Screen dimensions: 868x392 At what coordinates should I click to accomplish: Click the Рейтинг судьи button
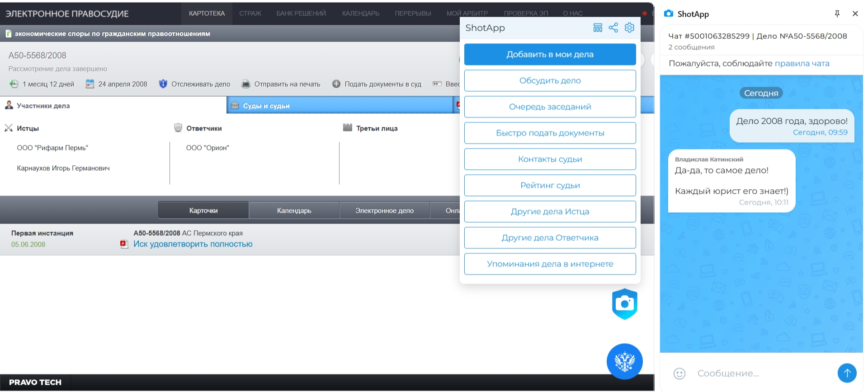coord(550,186)
